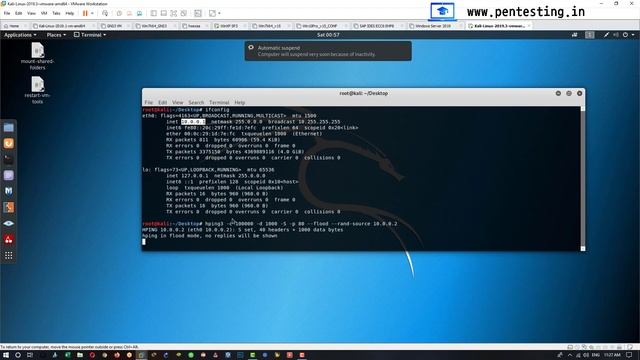Viewport: 640px width, 360px height.
Task: Open the VMware View menu
Action: [x=31, y=13]
